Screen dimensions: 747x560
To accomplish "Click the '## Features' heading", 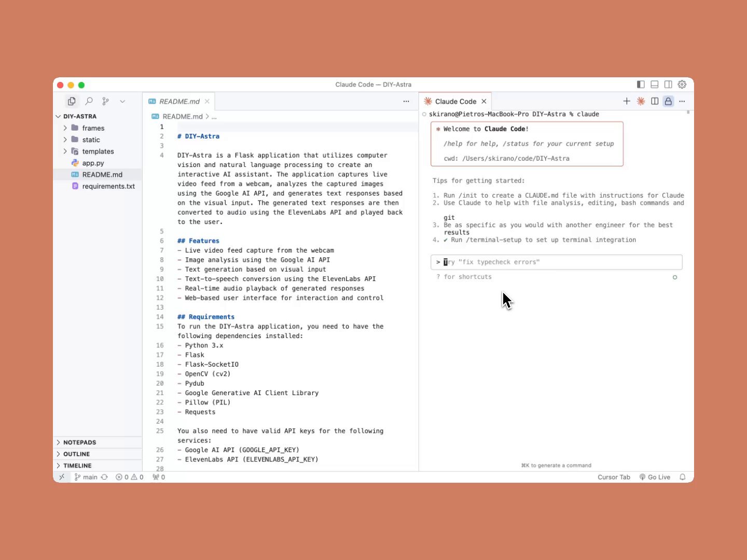I will click(198, 241).
